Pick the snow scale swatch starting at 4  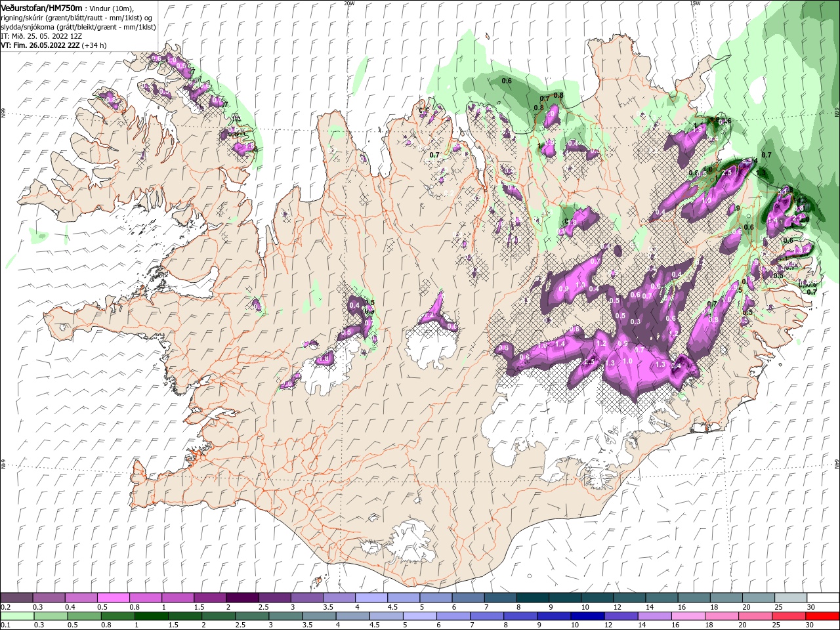tap(370, 598)
